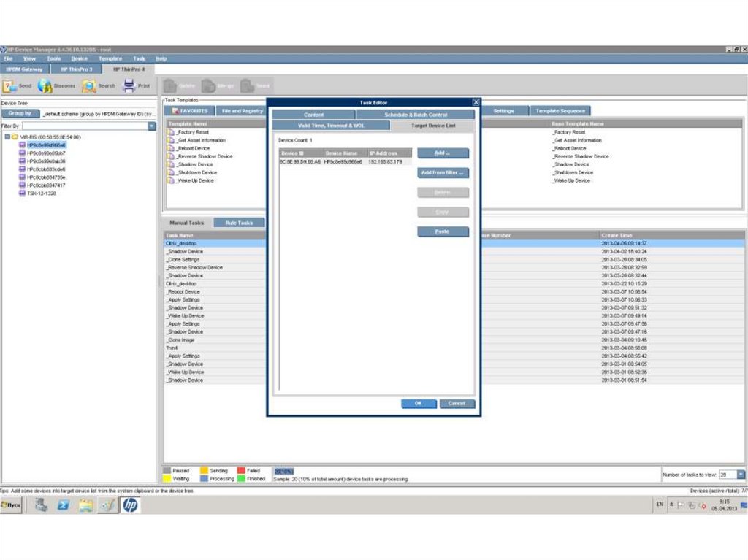Screen dimensions: 748x560
Task: Switch to the HP ThinPro 4 tab
Action: coord(129,69)
